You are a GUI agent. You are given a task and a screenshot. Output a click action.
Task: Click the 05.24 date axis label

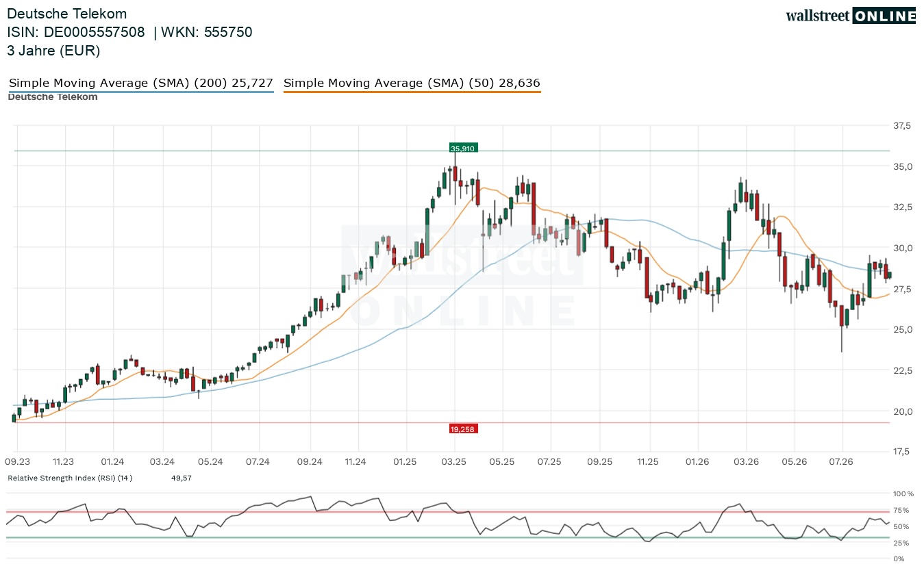point(211,462)
